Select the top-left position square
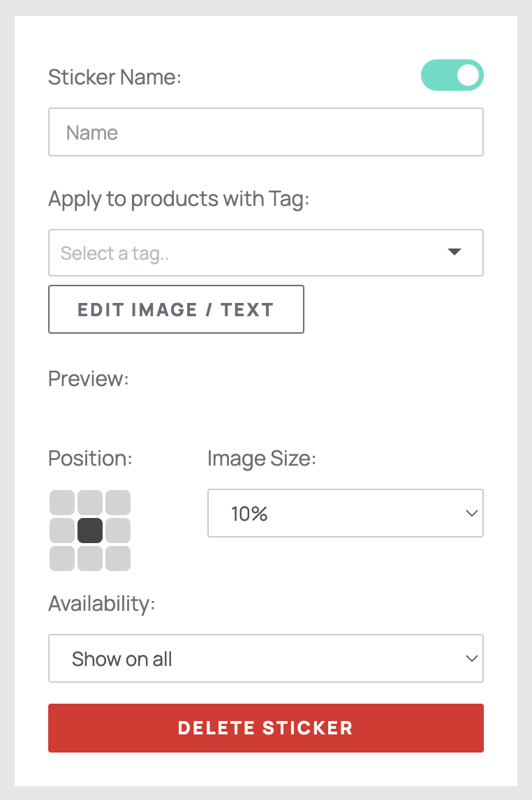 point(62,502)
